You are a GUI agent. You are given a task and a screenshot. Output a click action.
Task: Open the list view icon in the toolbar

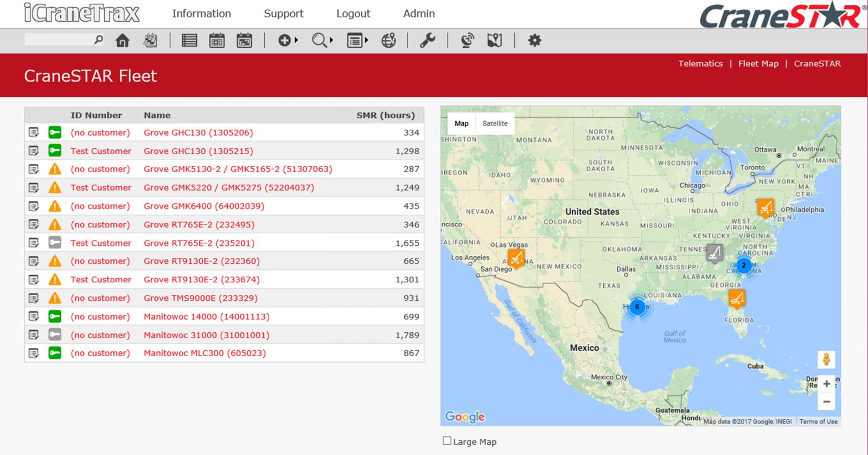[189, 40]
